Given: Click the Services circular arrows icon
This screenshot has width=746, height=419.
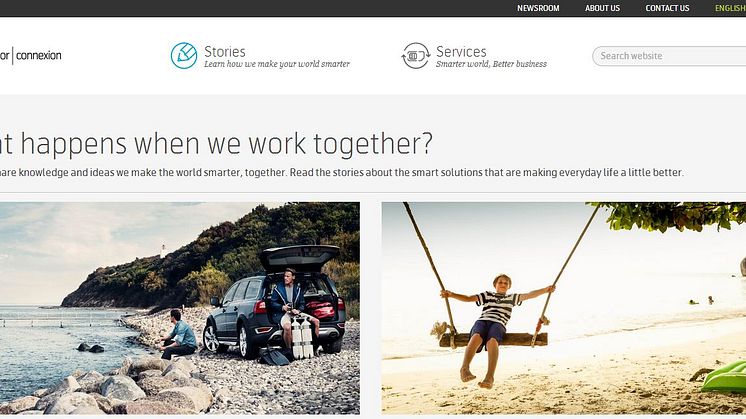Looking at the screenshot, I should (x=415, y=56).
